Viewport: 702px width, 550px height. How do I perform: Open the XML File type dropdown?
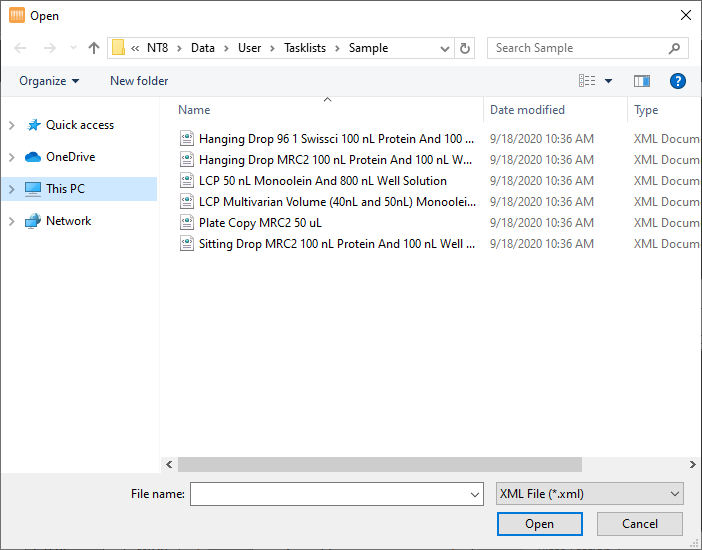589,494
